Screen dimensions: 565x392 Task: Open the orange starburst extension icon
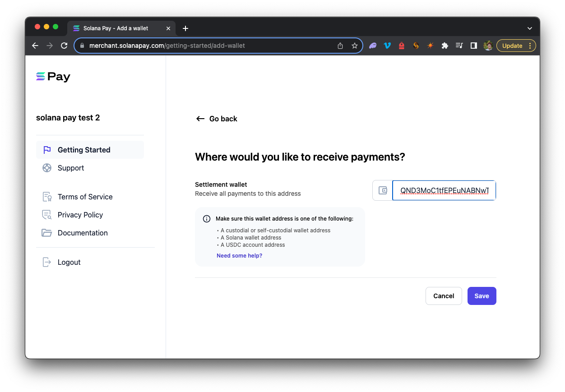[431, 46]
